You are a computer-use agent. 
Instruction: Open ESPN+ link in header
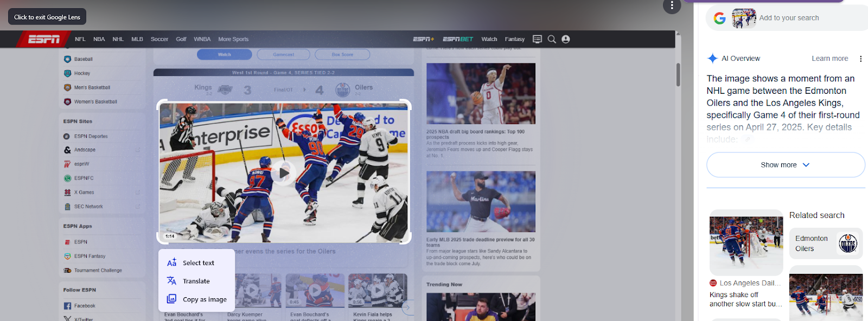pyautogui.click(x=423, y=39)
